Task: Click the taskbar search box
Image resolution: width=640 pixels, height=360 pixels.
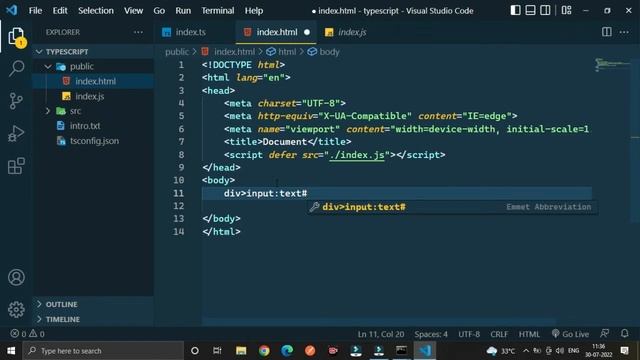Action: click(x=103, y=351)
